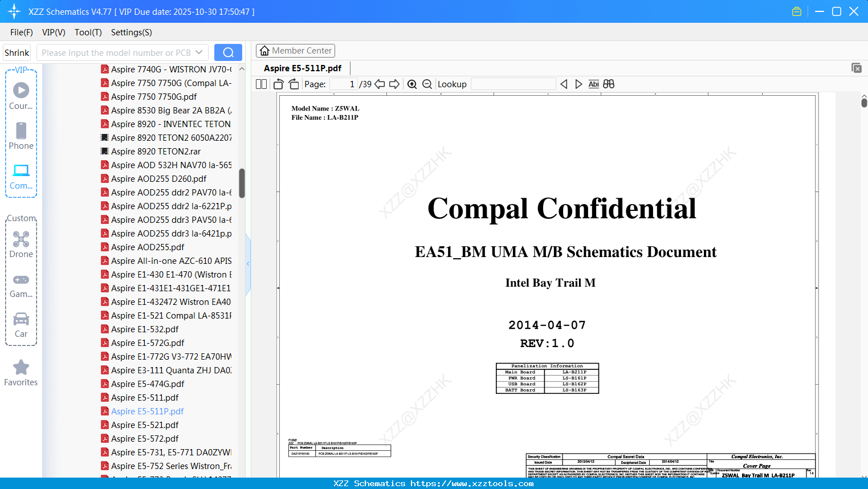Click the model number search input
868x489 pixels.
(116, 52)
